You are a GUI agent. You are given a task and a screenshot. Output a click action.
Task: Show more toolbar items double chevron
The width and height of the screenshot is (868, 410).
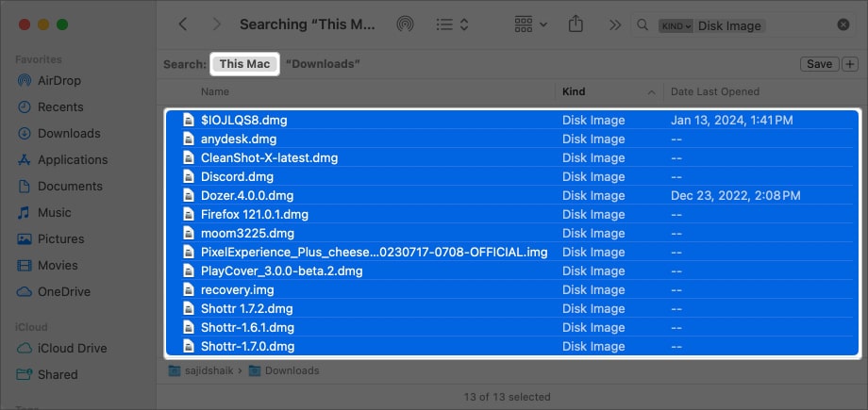(x=614, y=25)
